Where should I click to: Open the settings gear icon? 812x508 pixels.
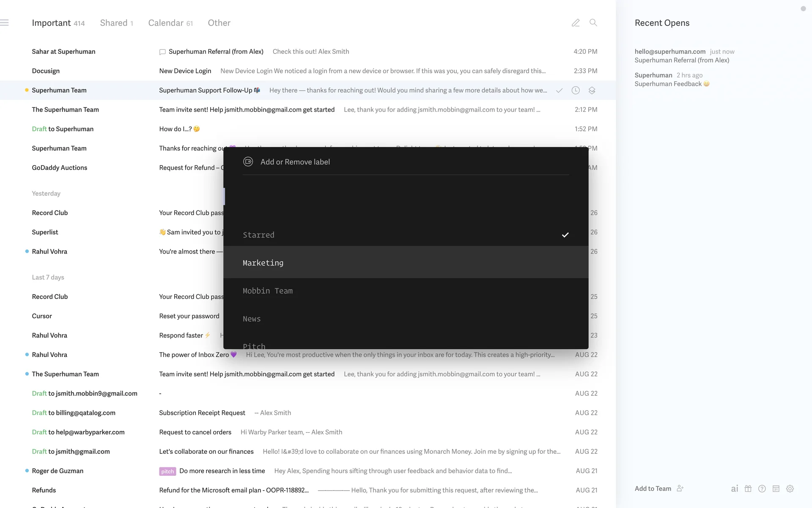[x=790, y=489]
